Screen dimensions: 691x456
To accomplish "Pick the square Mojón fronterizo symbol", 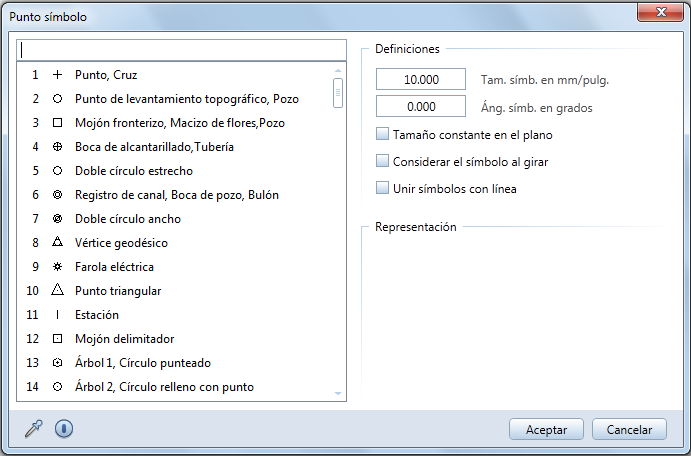I will click(x=57, y=123).
